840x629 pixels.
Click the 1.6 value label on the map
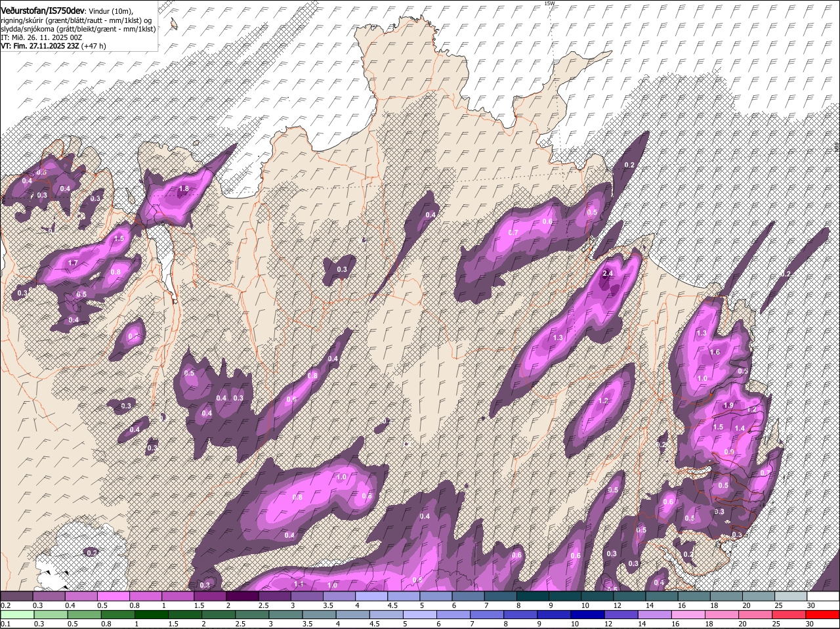click(x=715, y=353)
